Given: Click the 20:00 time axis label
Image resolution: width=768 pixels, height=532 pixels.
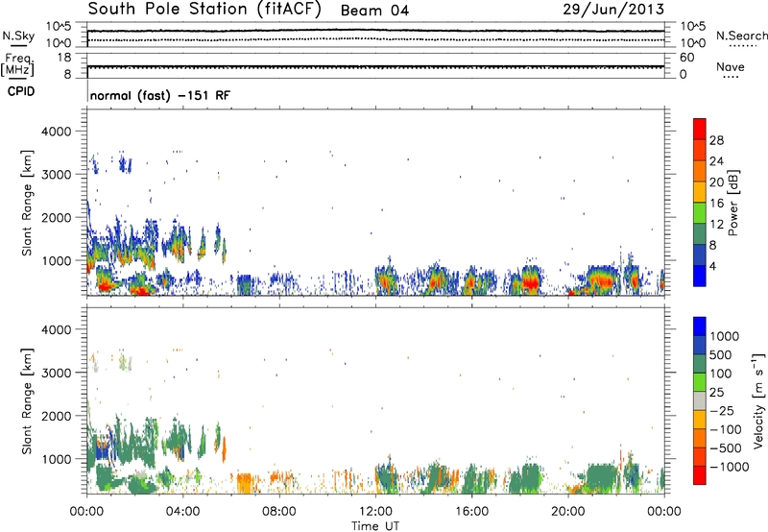Looking at the screenshot, I should (567, 512).
